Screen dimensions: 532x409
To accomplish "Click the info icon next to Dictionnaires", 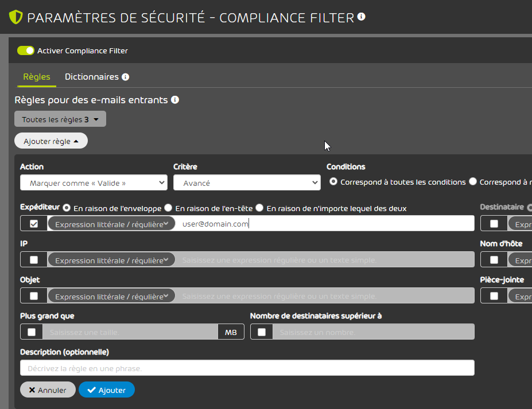I will (x=126, y=77).
